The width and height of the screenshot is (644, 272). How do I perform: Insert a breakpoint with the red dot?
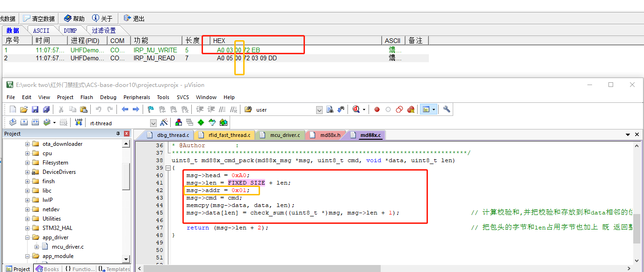(x=376, y=109)
